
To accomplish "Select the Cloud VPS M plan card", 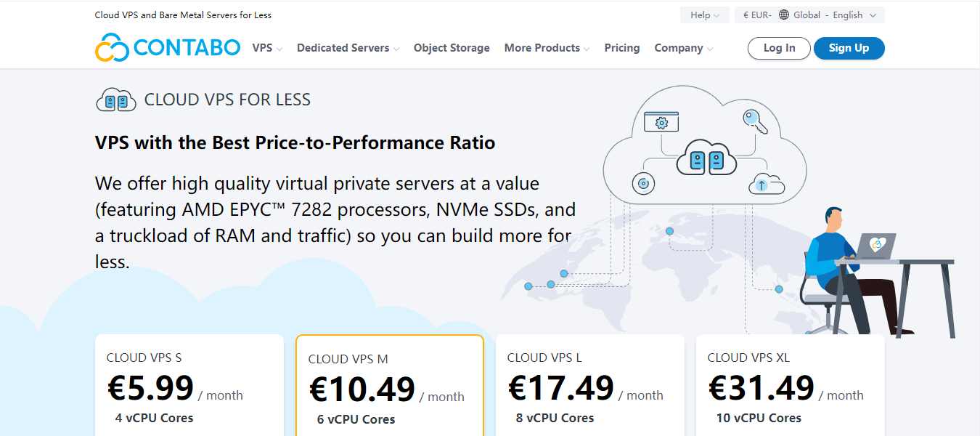I will (x=389, y=385).
